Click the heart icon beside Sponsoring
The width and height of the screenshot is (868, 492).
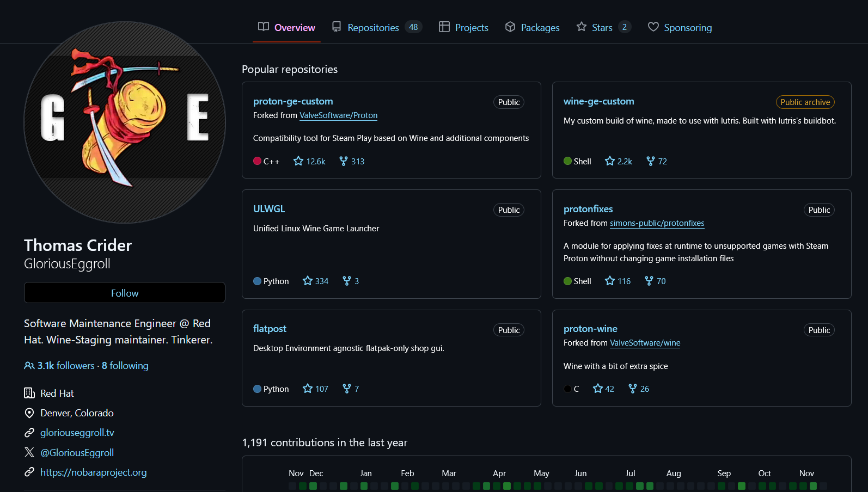click(x=653, y=27)
